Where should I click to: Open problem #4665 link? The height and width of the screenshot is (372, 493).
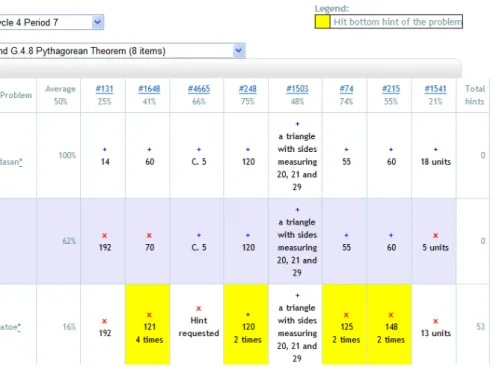(199, 89)
